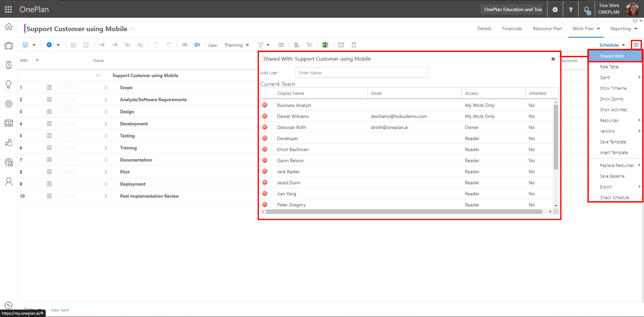Open the settings gear
Viewport: 644px width, 317px height.
coord(555,9)
